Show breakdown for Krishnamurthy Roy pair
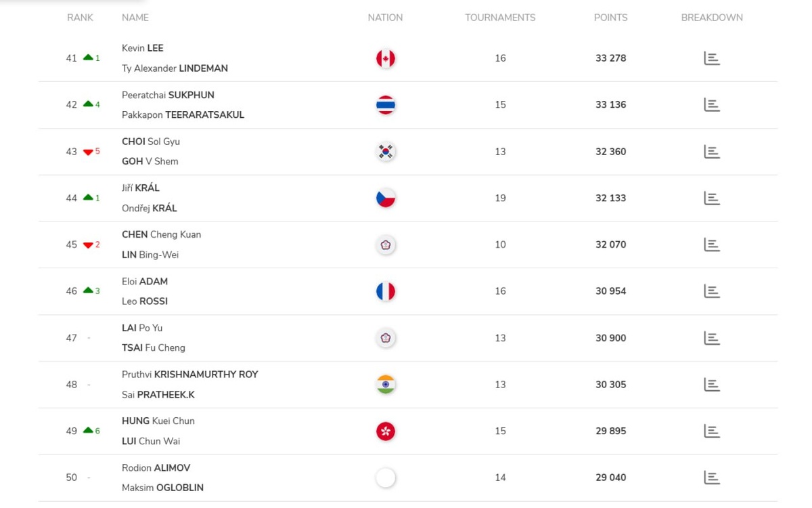The width and height of the screenshot is (812, 508). (711, 385)
